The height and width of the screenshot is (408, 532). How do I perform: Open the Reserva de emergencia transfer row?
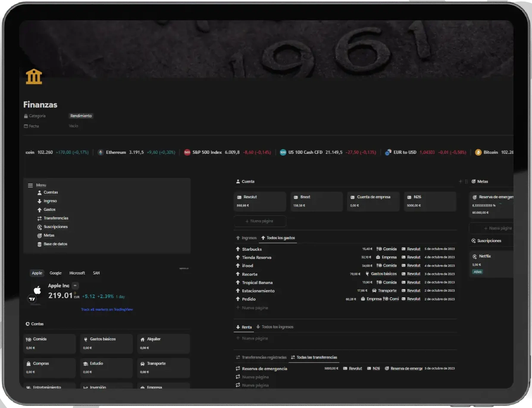(345, 369)
